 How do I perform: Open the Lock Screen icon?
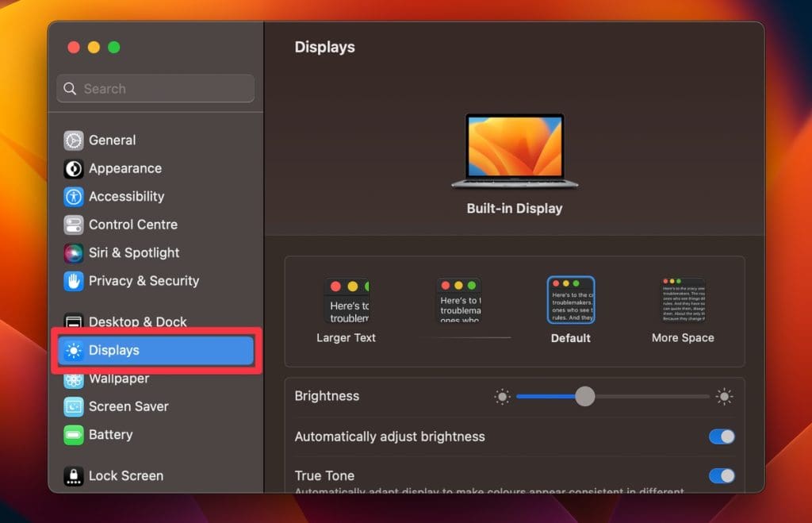74,476
